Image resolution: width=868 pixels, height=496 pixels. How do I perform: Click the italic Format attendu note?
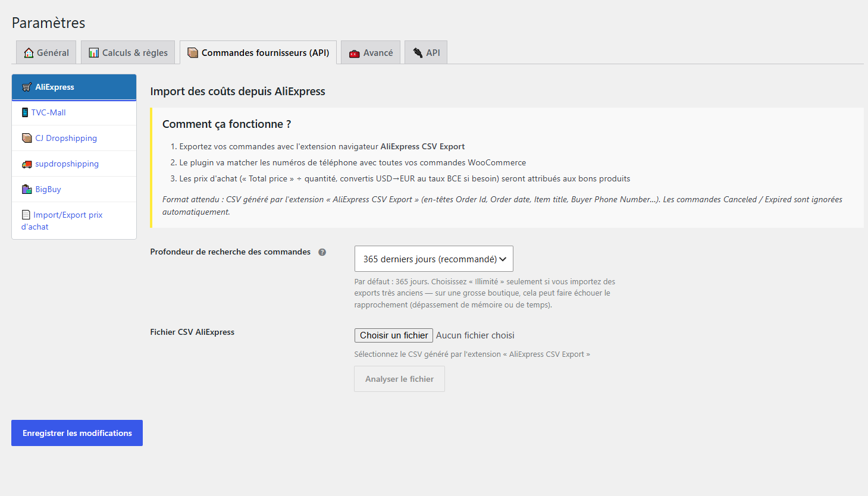click(x=503, y=206)
